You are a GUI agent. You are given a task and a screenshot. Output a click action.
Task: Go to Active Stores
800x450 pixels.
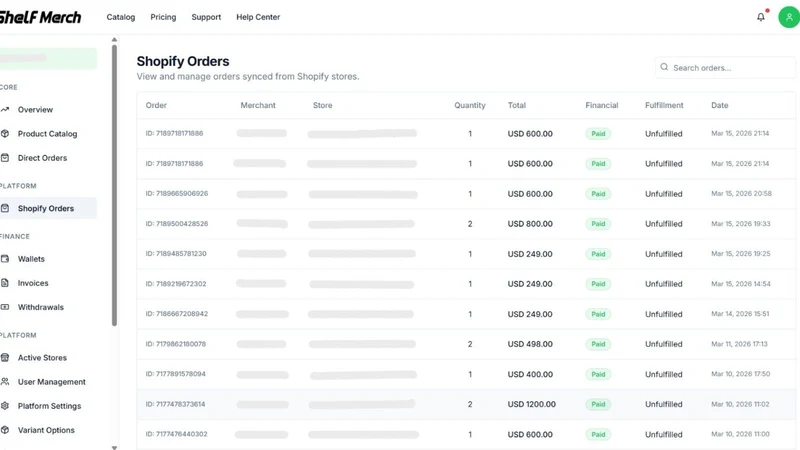coord(42,358)
